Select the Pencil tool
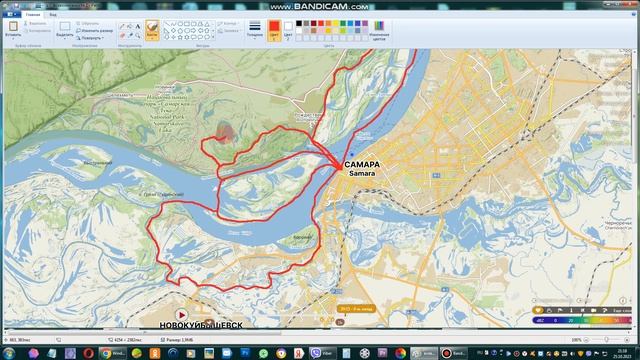Image resolution: width=640 pixels, height=360 pixels. point(122,27)
